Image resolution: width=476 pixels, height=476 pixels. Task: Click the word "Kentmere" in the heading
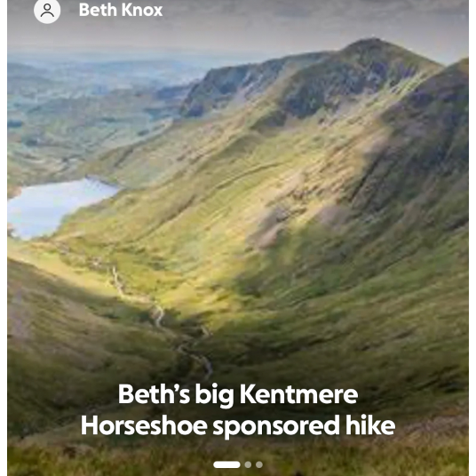[299, 394]
